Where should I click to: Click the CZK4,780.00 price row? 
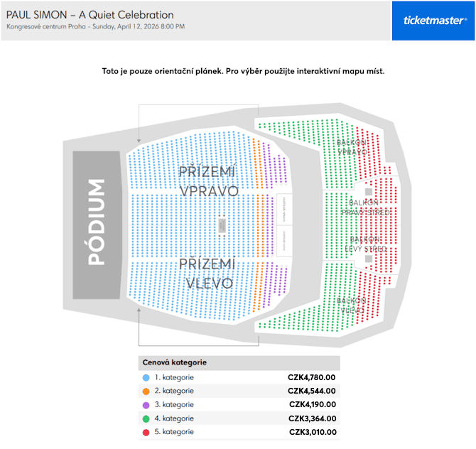point(239,378)
